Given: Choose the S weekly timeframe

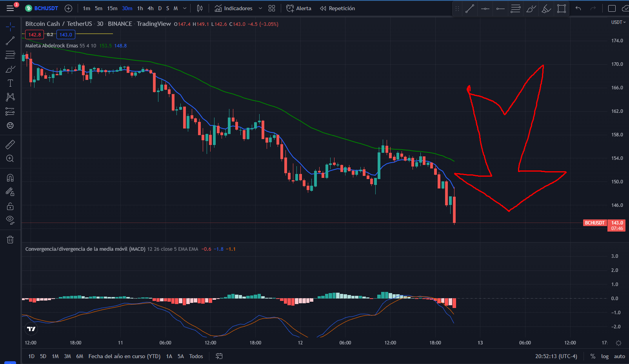Looking at the screenshot, I should point(168,8).
